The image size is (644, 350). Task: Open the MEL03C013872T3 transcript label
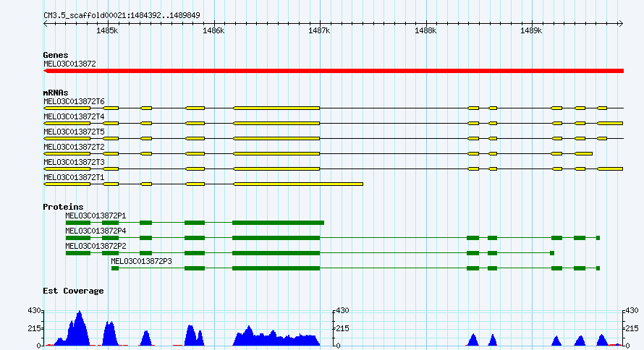pos(74,162)
